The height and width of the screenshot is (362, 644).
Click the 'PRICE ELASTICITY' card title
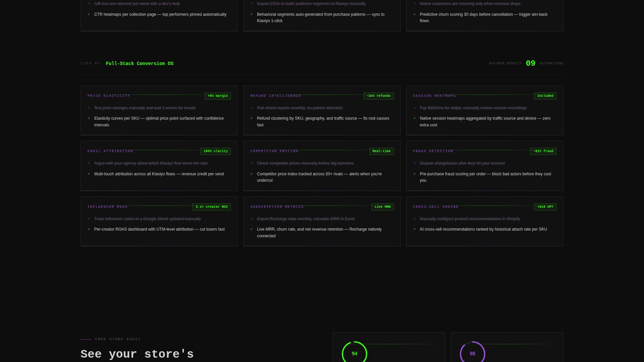[109, 96]
